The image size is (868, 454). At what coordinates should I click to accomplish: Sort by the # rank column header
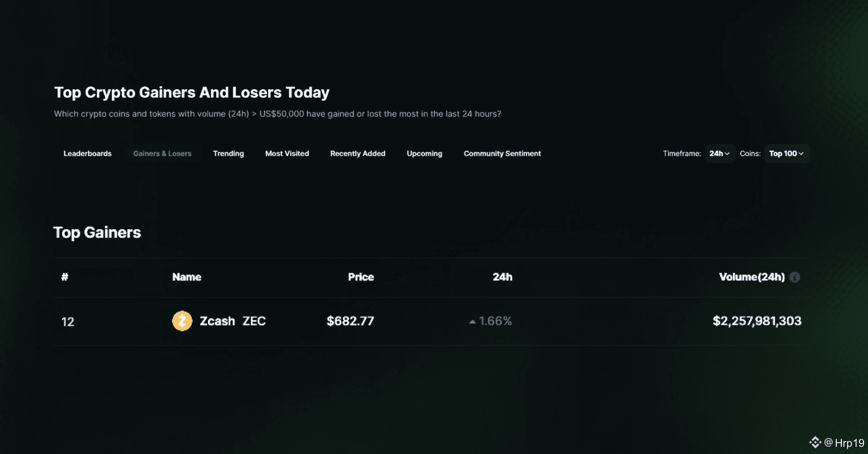[x=65, y=277]
